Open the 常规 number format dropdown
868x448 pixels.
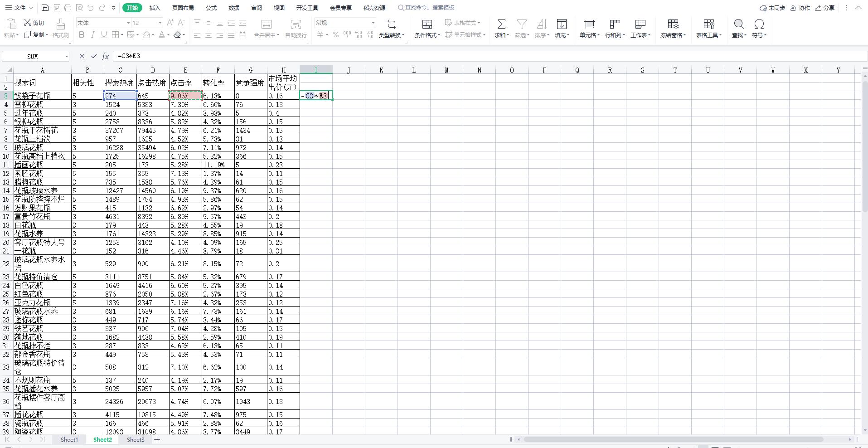(x=373, y=23)
